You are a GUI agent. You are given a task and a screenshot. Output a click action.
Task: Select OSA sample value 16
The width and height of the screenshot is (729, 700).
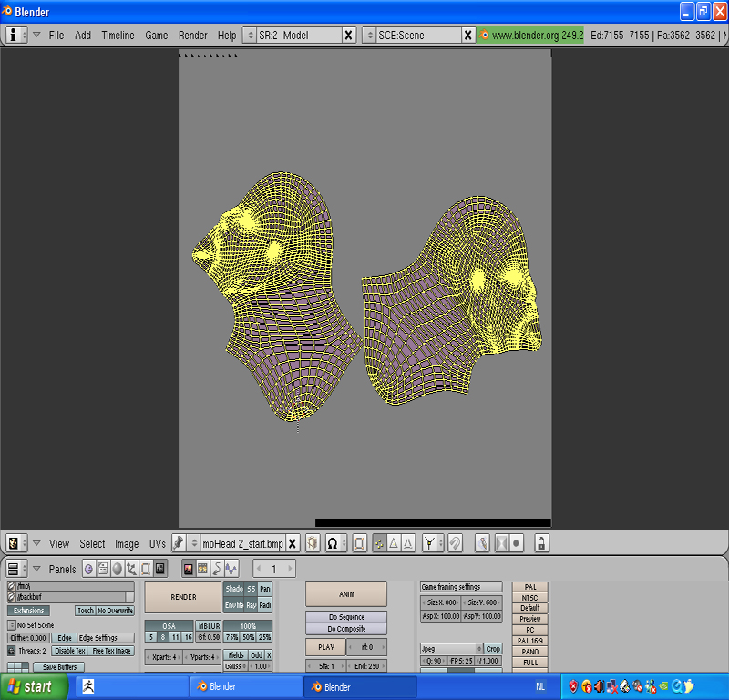tap(188, 637)
